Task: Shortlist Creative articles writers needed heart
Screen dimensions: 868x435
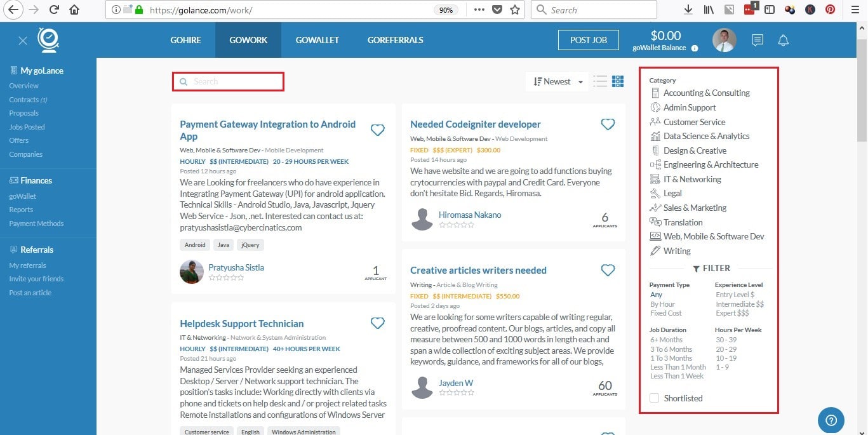Action: pos(608,271)
